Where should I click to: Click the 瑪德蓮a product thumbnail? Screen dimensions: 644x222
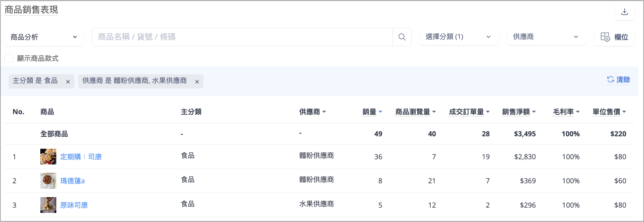[x=48, y=181]
